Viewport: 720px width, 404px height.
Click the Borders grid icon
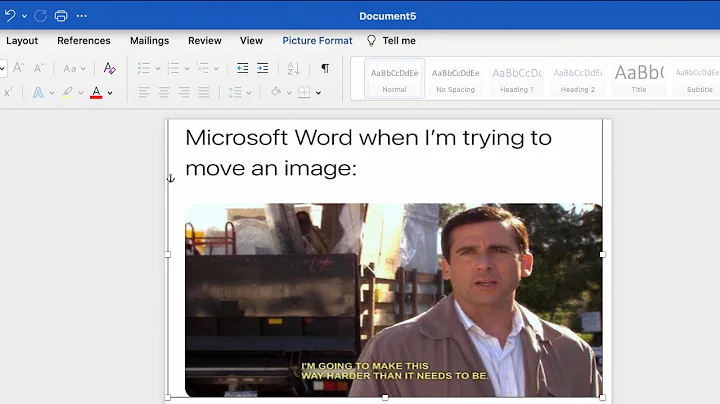point(304,92)
